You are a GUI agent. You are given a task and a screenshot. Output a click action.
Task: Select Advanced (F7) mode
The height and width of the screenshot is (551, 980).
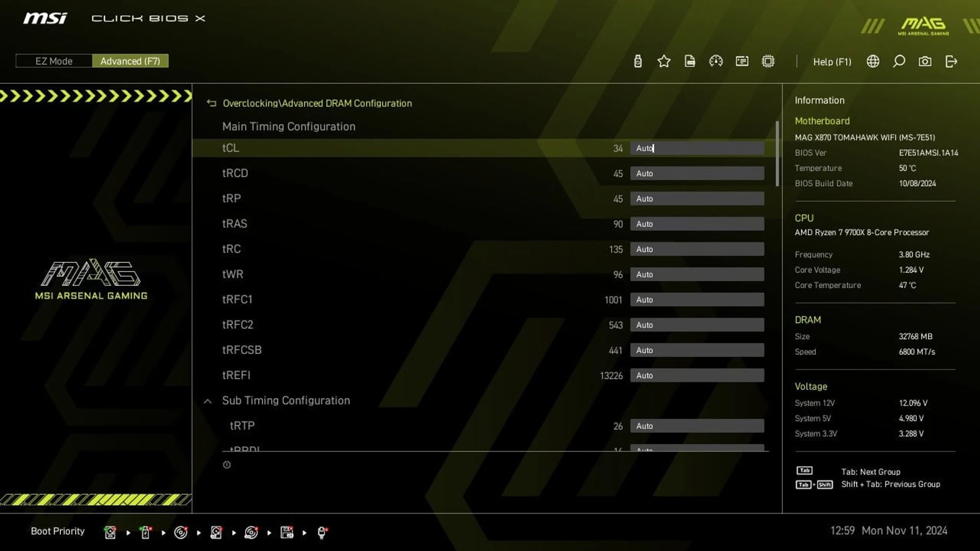(x=130, y=61)
